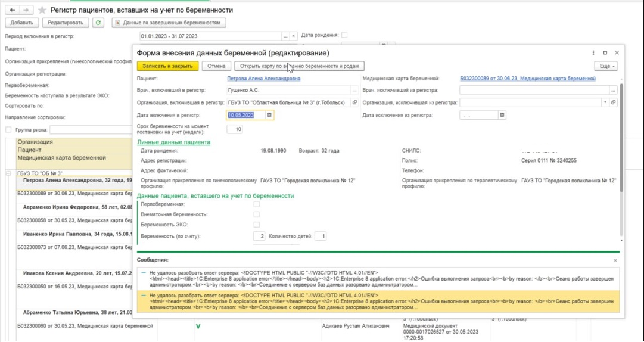Viewport: 644px width, 342px height.
Task: Close the Сообщения panel with the x
Action: 615,260
